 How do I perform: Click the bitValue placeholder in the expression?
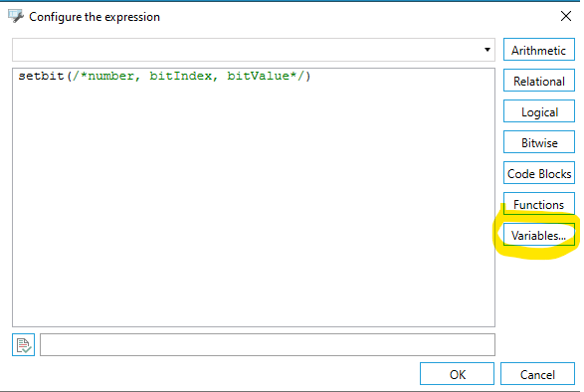click(x=258, y=76)
